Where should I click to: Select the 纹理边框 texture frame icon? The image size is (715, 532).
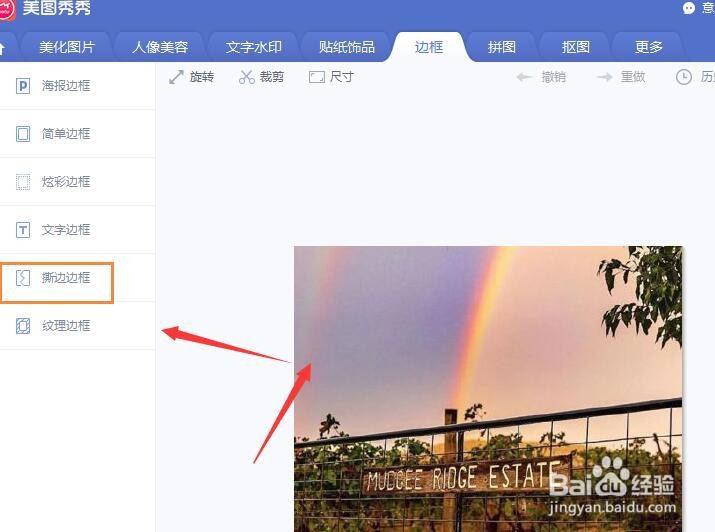[x=23, y=326]
